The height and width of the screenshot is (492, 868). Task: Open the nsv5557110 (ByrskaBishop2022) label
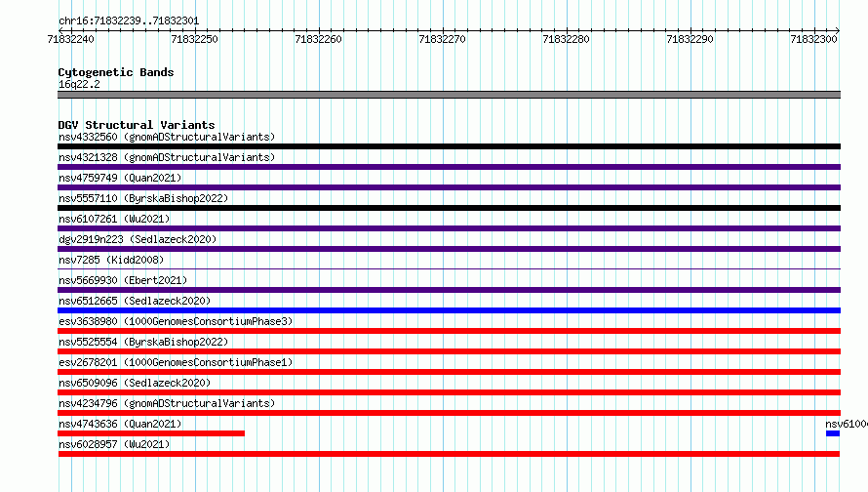[x=143, y=198]
